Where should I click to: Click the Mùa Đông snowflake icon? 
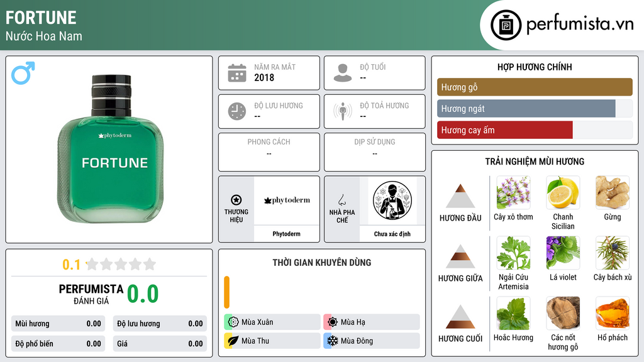pyautogui.click(x=333, y=341)
